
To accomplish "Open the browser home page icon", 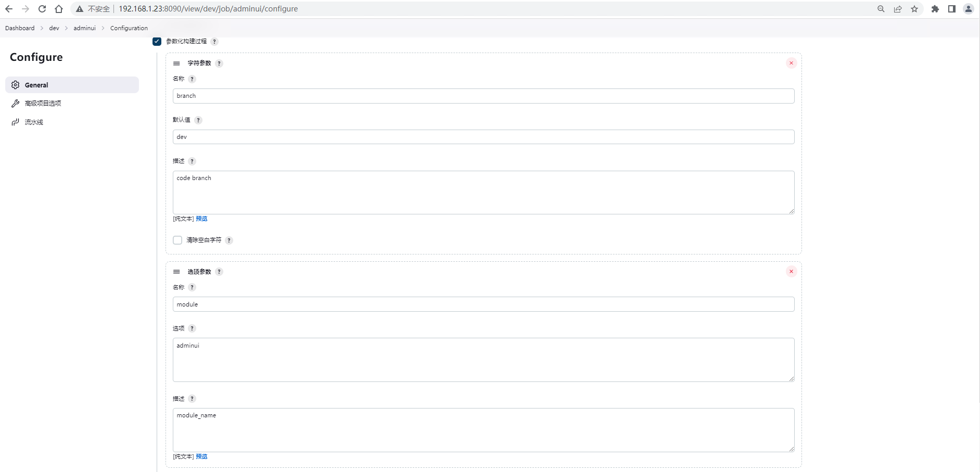I will click(59, 9).
